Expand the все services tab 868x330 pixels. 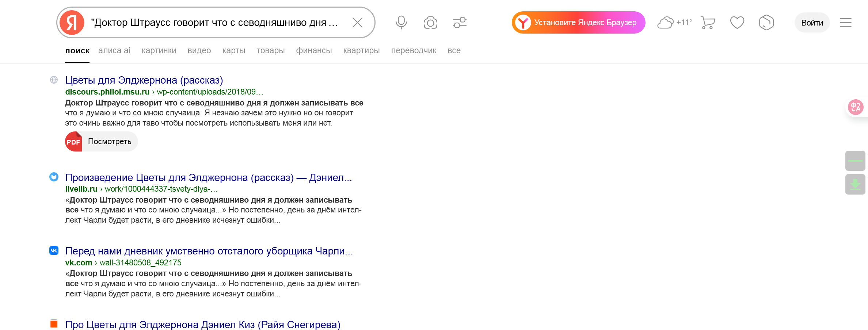click(x=454, y=51)
